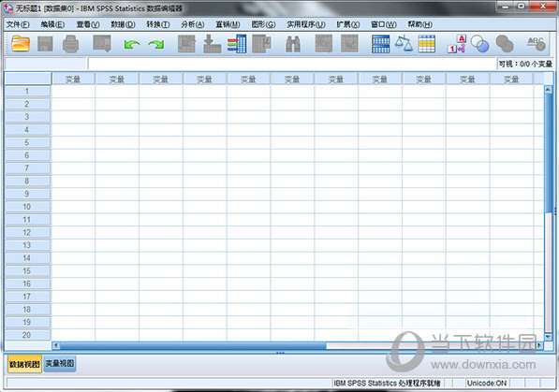Click the Insert variable toolbar icon
559x392 pixels.
349,44
